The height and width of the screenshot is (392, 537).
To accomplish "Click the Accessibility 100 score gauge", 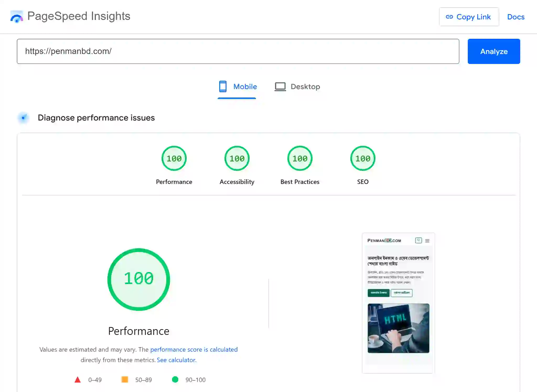I will [x=237, y=158].
